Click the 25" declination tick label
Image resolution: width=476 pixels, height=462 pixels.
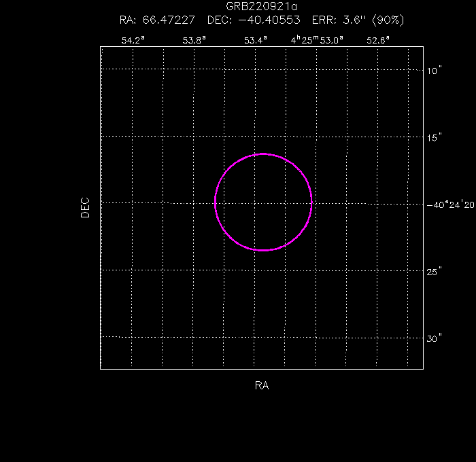435,271
